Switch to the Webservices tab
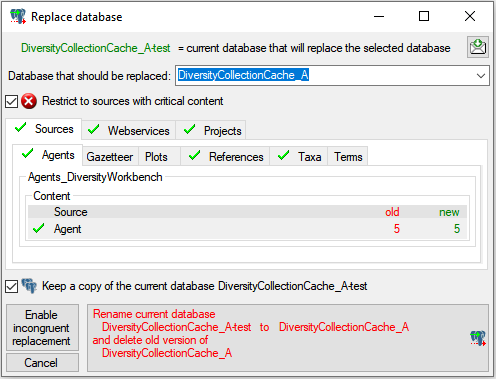The height and width of the screenshot is (379, 496). (x=129, y=130)
